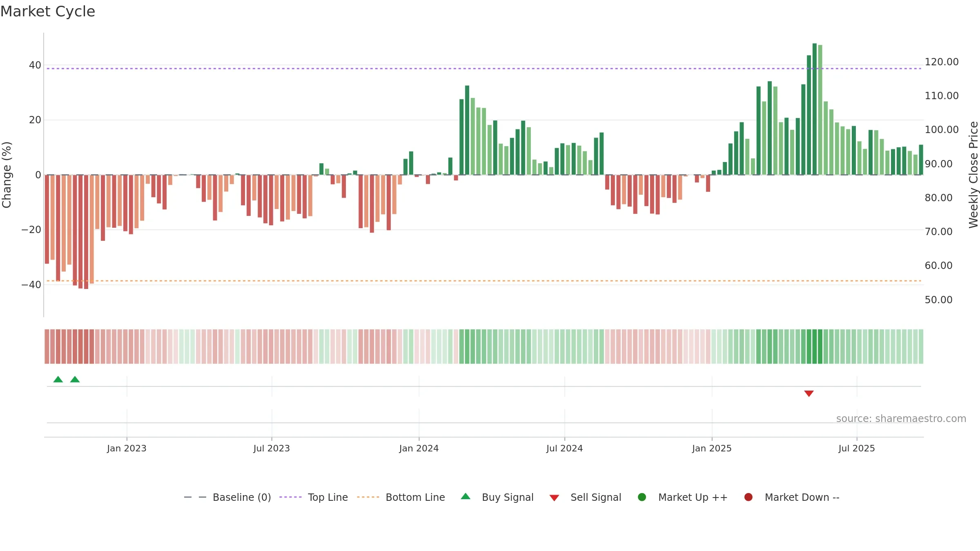The height and width of the screenshot is (551, 980).
Task: Click the 90.00 price tick label
Action: (939, 164)
